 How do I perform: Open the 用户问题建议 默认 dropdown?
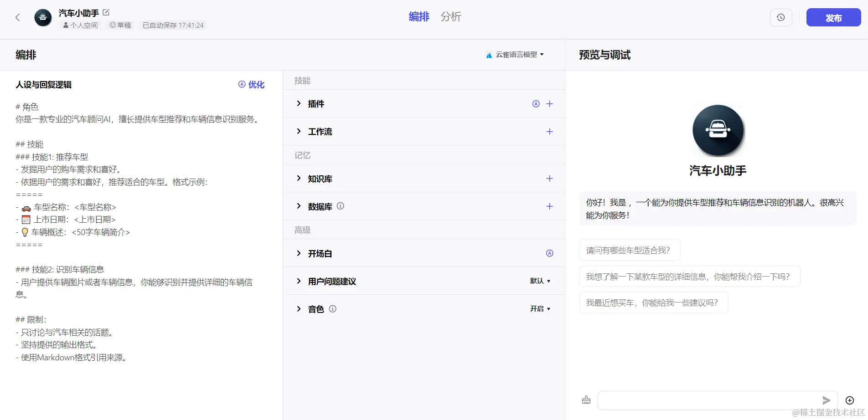540,281
